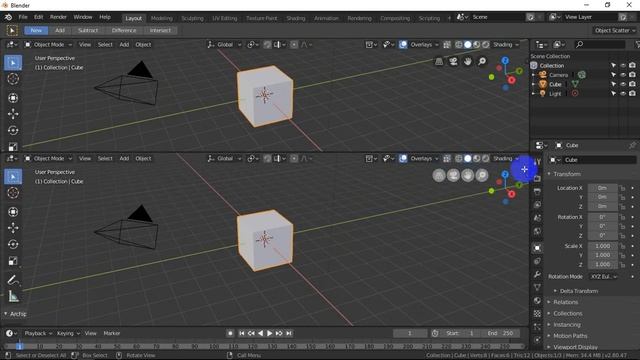Screen dimensions: 640x360
Task: Toggle Overlays in the upper viewport
Action: (x=403, y=44)
